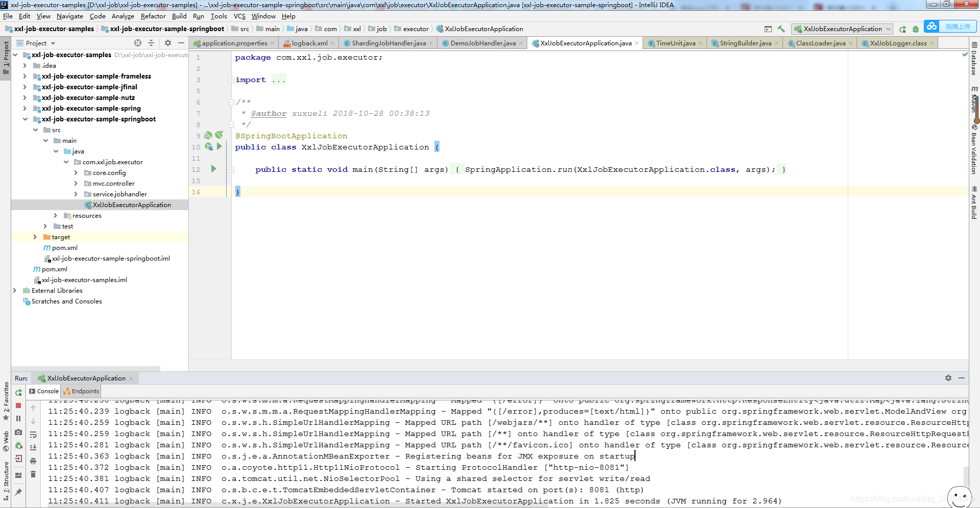Close the logback.xml tab
Viewport: 980px width, 508px height.
coord(333,43)
